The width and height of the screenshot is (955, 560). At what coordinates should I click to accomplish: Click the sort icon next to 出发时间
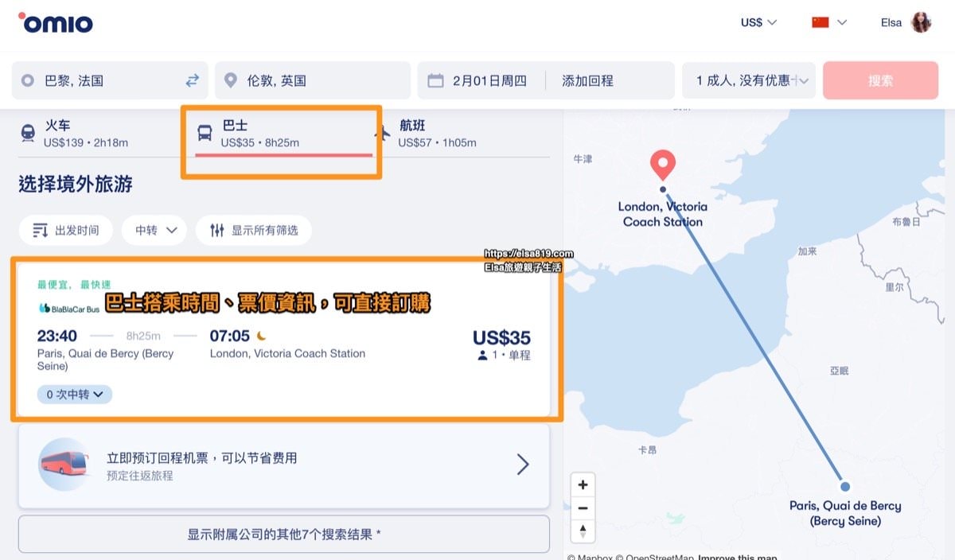tap(38, 230)
